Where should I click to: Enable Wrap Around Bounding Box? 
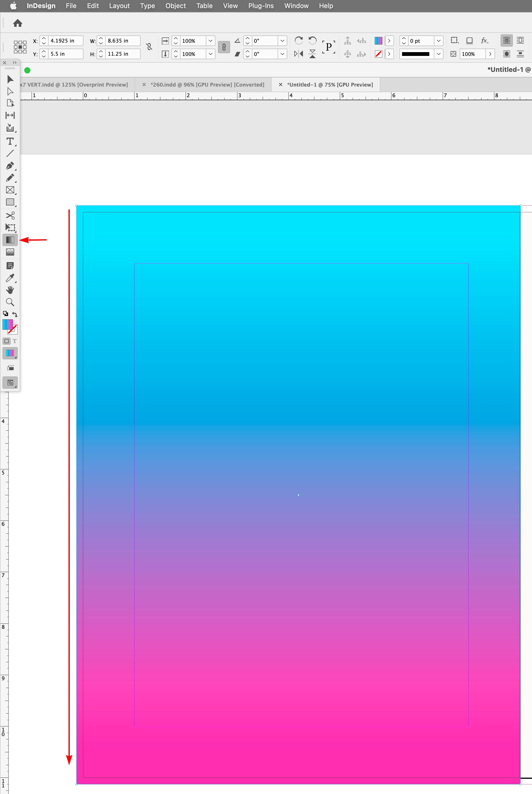tap(520, 41)
